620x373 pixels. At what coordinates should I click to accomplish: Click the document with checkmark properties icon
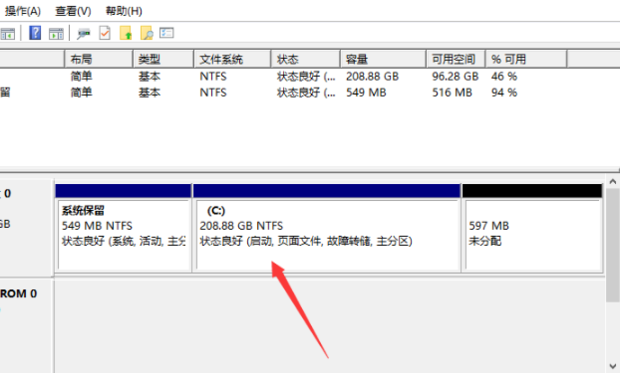click(x=105, y=33)
